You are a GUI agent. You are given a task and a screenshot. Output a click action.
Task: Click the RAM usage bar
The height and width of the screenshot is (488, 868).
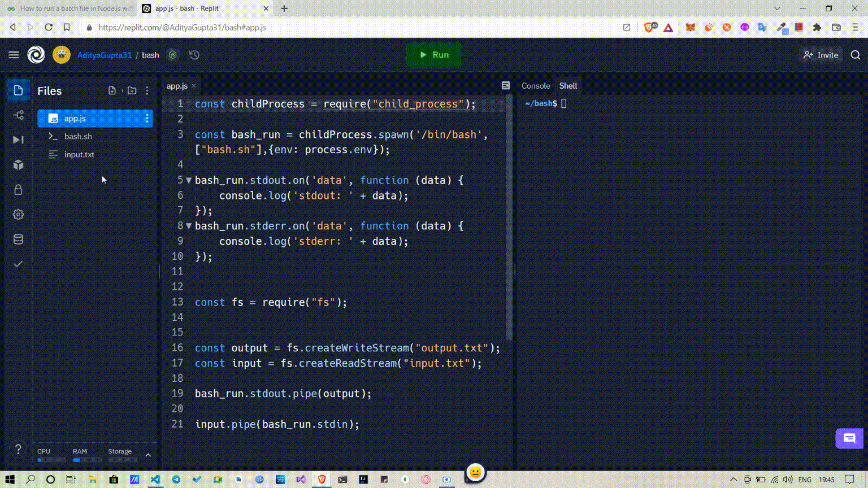click(x=86, y=460)
